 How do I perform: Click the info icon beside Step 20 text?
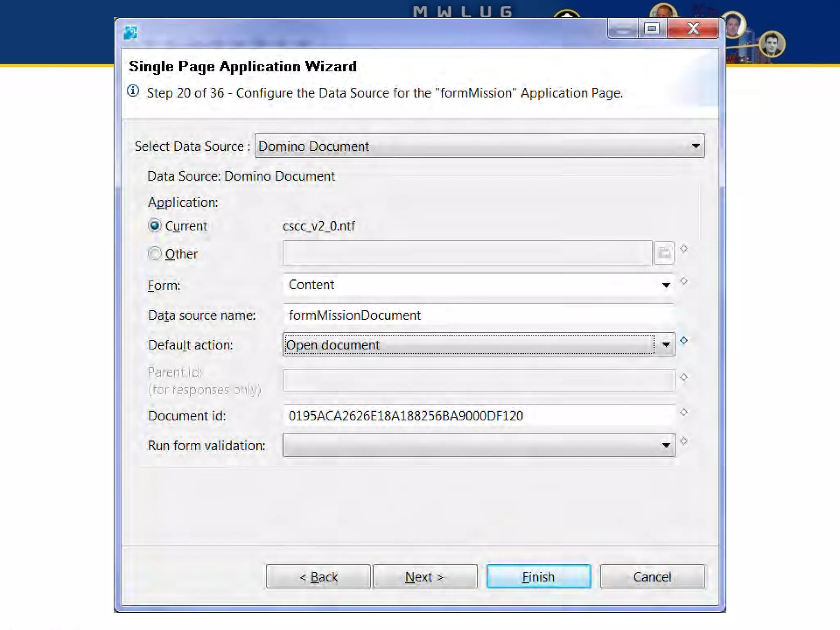click(133, 91)
